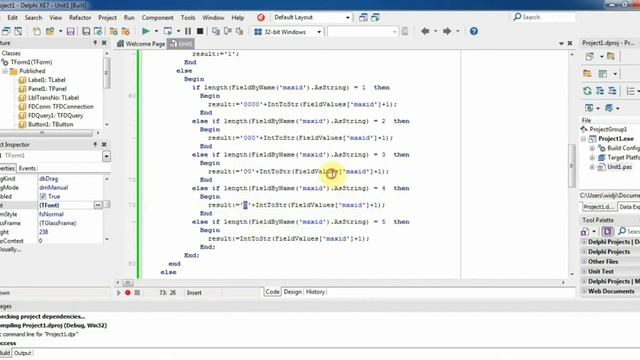Click the New Items icon
Screen dimensions: 640x360
point(36,31)
